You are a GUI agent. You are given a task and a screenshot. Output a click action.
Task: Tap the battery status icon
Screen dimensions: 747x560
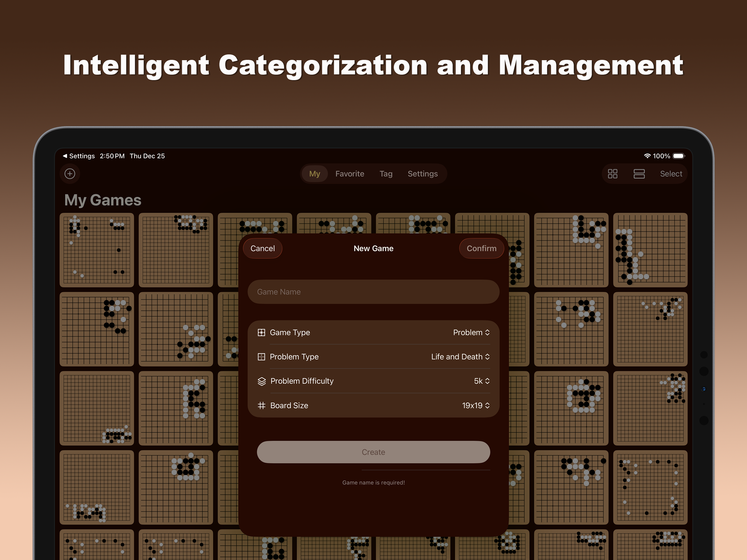[x=679, y=156]
